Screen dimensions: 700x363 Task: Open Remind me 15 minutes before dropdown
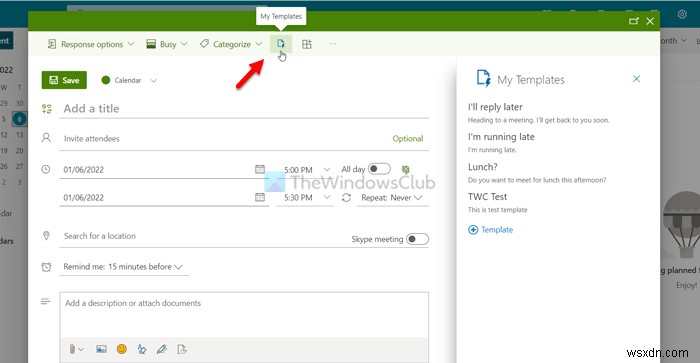coord(124,267)
